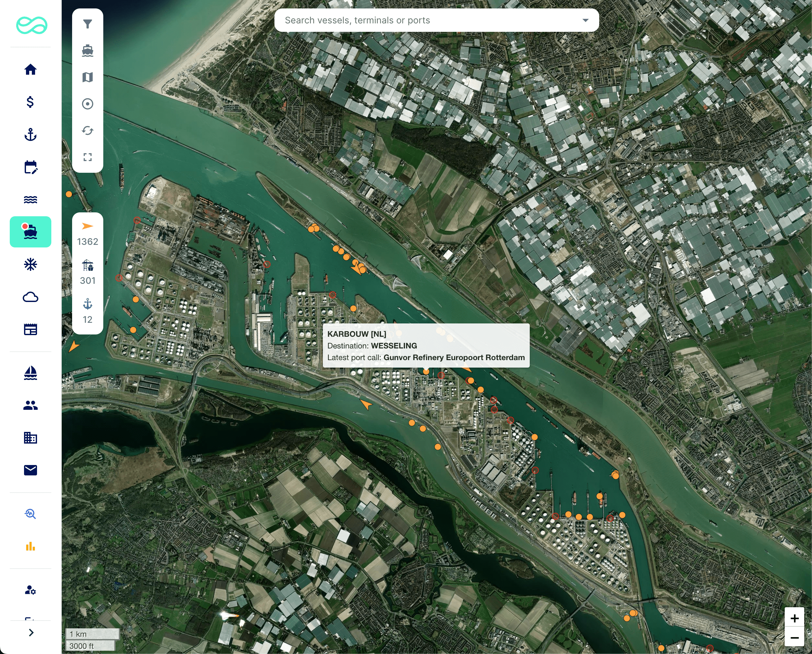Zoom in with the plus button

794,618
